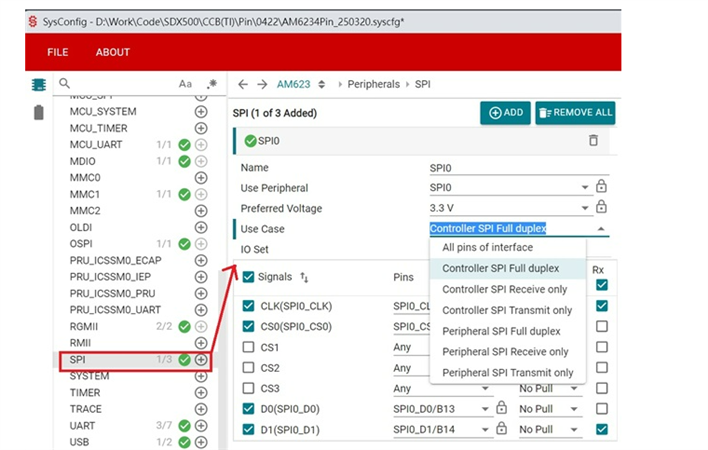Add a PRU_ICSSM0_IEP instance with plus
The image size is (708, 450).
tap(201, 277)
